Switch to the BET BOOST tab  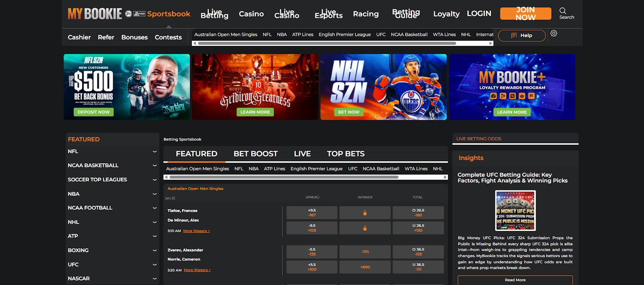[x=256, y=154]
